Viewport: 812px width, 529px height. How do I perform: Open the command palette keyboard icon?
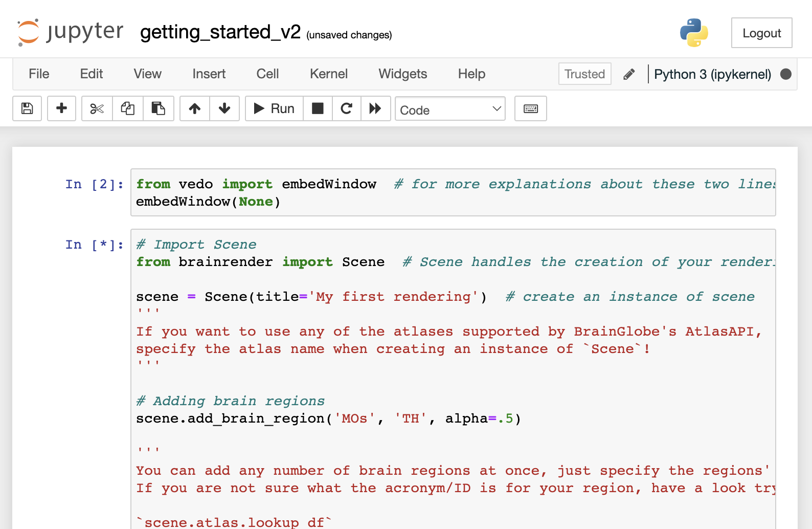coord(530,108)
